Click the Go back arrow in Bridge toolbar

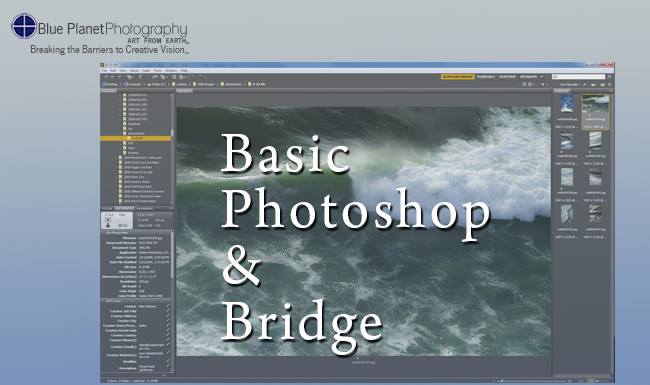point(106,77)
